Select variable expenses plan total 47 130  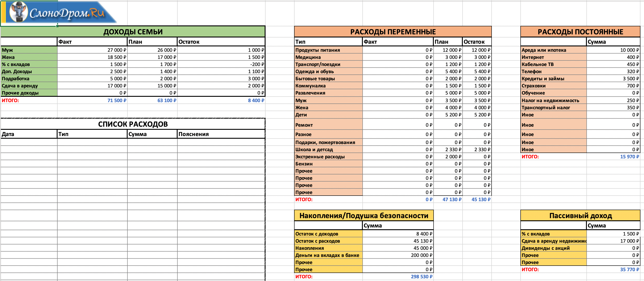pyautogui.click(x=452, y=199)
